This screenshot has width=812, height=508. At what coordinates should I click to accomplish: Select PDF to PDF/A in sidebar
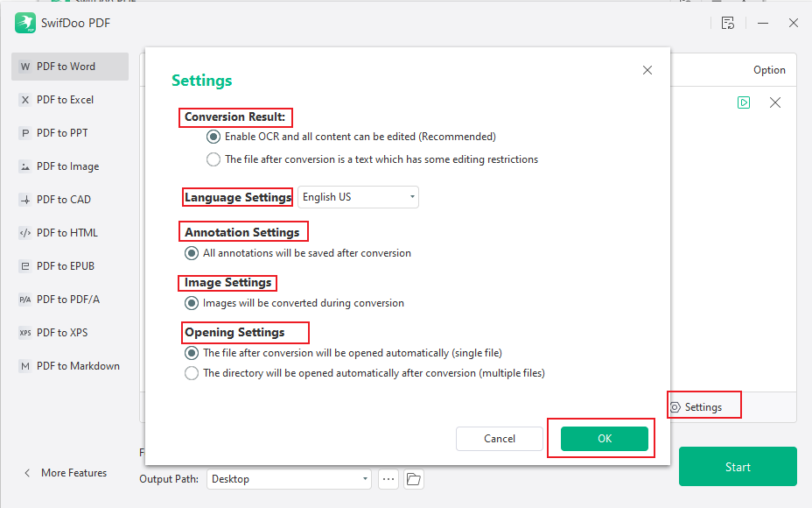(x=70, y=299)
